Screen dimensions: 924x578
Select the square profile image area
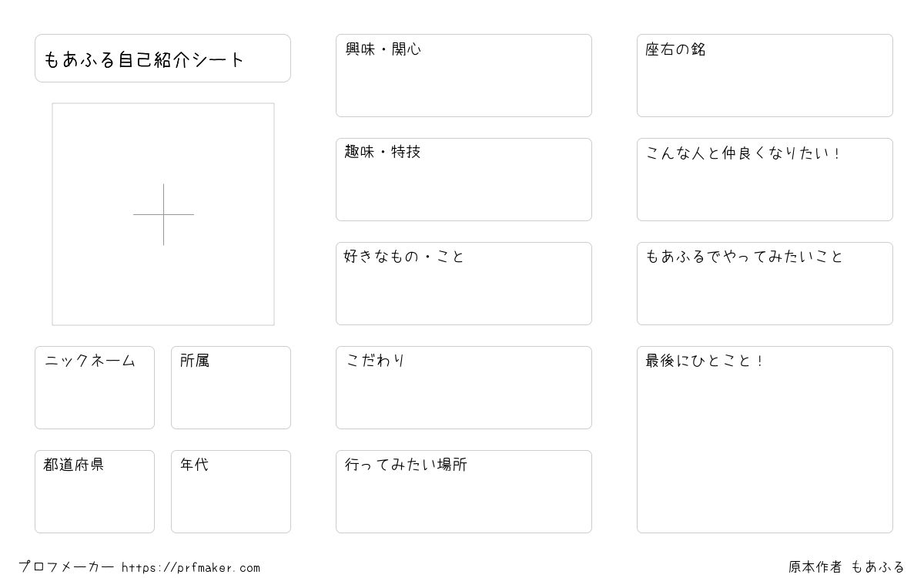click(x=163, y=214)
